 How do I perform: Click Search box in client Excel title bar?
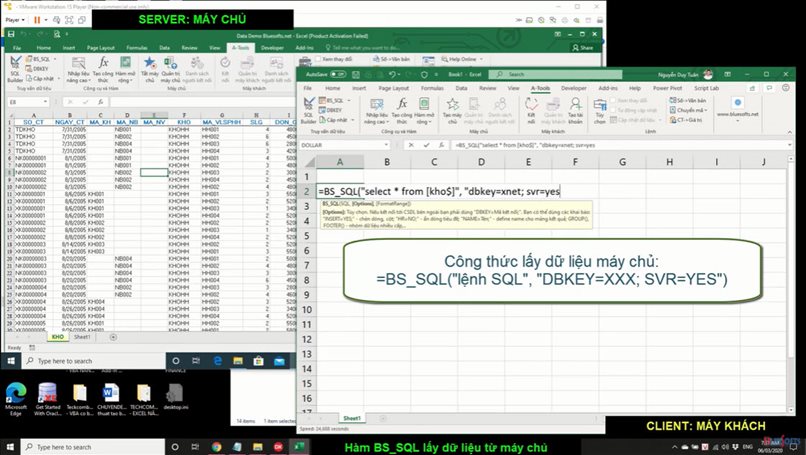click(555, 75)
